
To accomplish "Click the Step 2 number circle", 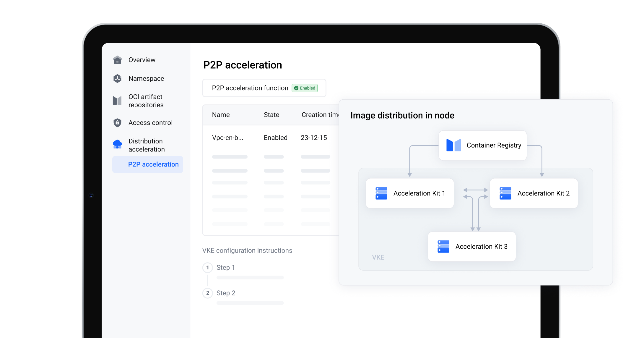I will tap(208, 293).
